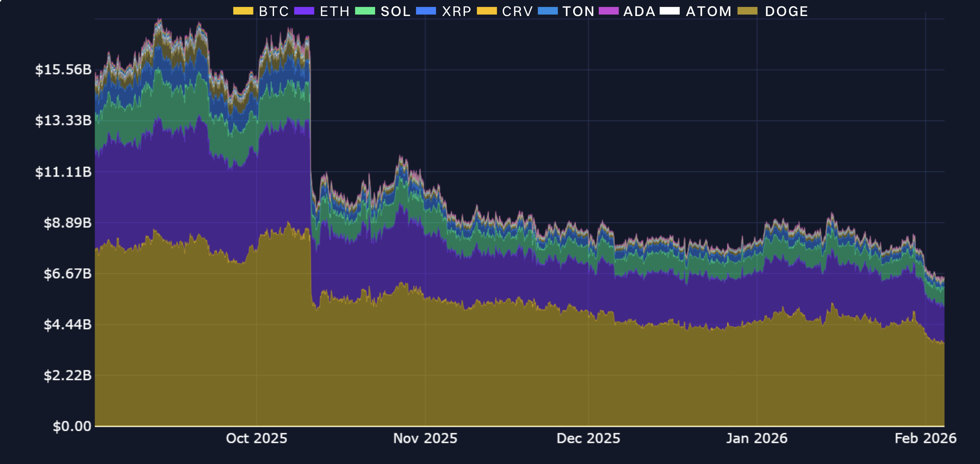Click the green SOL legend color swatch
The width and height of the screenshot is (980, 464).
point(365,11)
